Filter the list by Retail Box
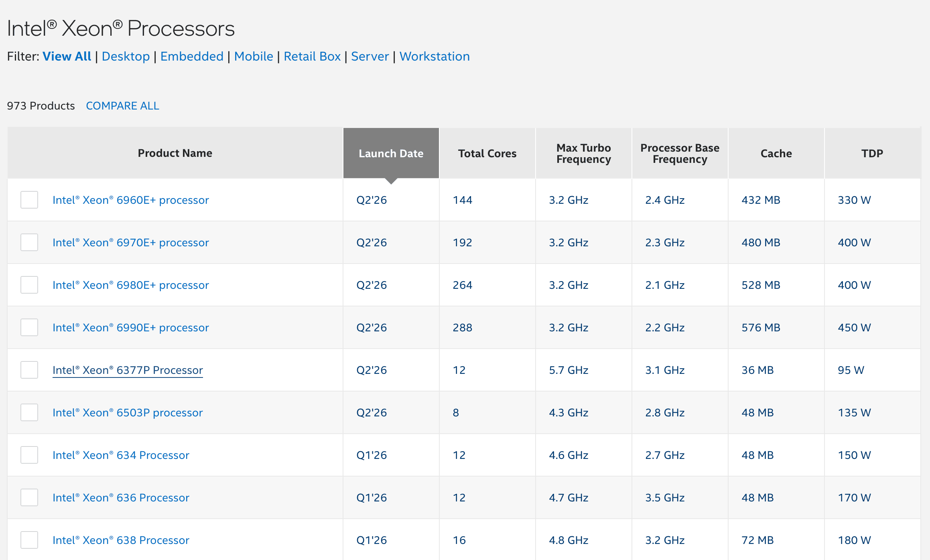 click(x=312, y=56)
